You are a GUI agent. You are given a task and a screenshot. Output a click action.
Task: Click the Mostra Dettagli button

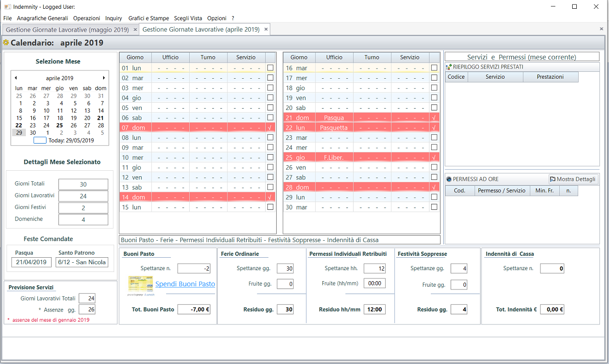(573, 179)
